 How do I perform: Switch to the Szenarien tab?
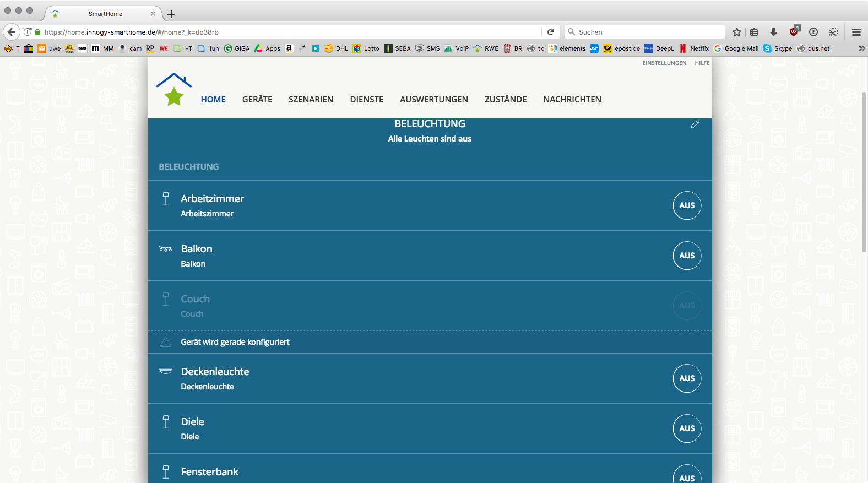pyautogui.click(x=311, y=100)
